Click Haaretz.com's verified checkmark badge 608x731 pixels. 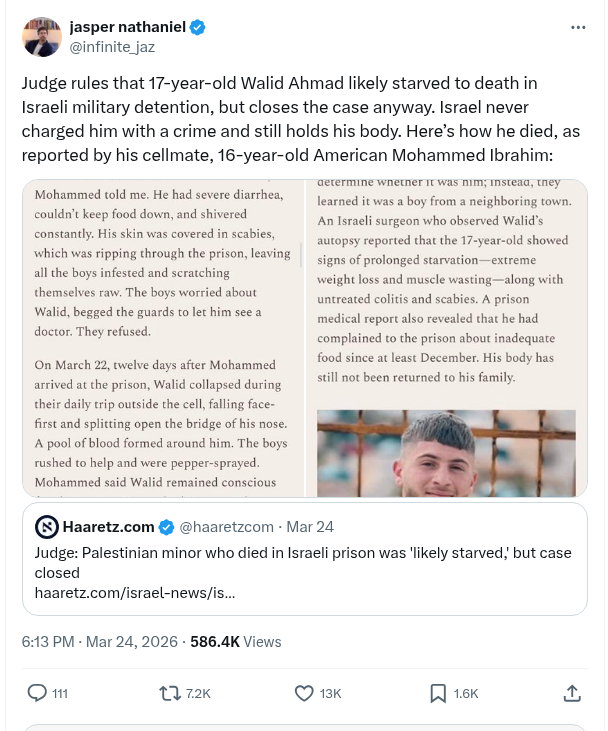[169, 526]
